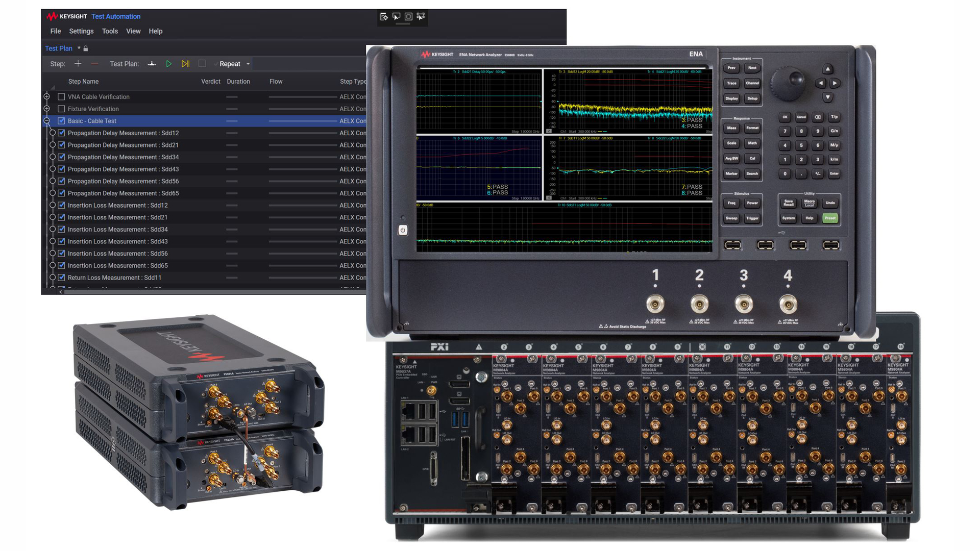The height and width of the screenshot is (551, 980).
Task: Expand the VNA Cable Verification tree node
Action: coord(46,97)
